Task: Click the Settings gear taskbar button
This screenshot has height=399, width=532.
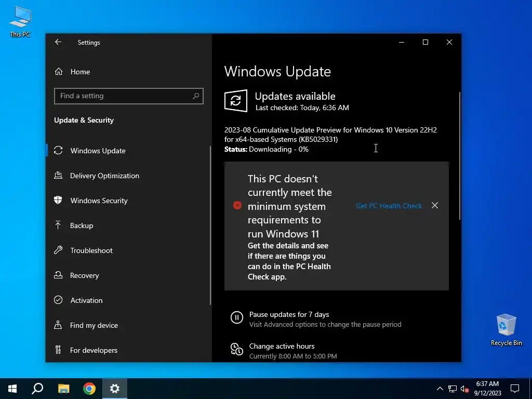Action: [115, 389]
